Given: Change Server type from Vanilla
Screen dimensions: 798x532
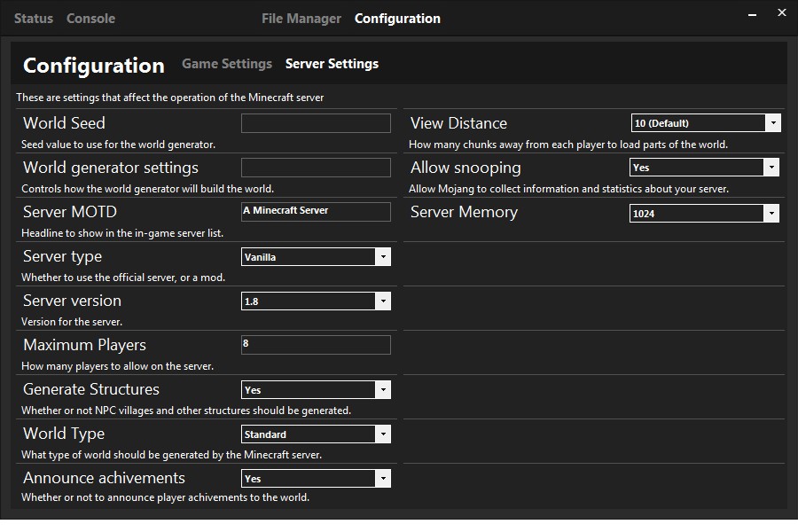Looking at the screenshot, I should point(383,256).
